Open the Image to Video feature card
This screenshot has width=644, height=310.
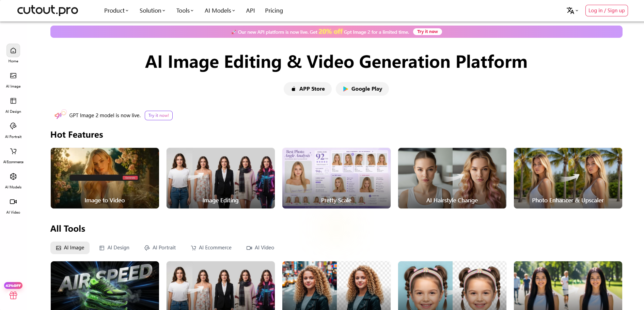105,178
